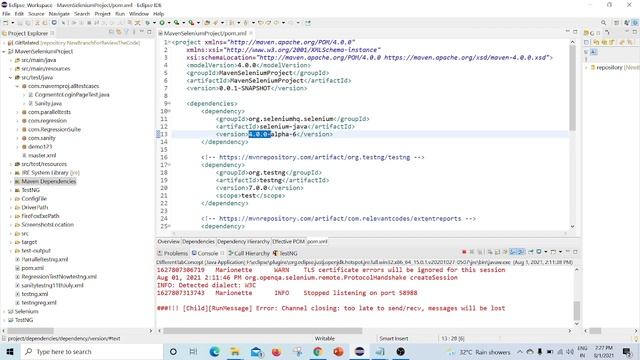
Task: Open Microsoft Edge from the taskbar
Action: pyautogui.click(x=214, y=351)
